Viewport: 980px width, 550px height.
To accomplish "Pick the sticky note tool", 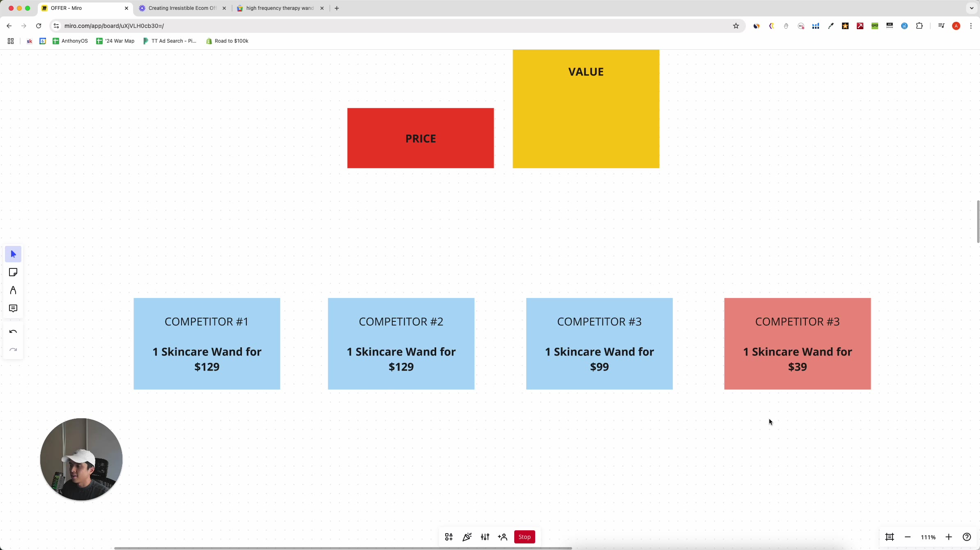I will (x=13, y=272).
